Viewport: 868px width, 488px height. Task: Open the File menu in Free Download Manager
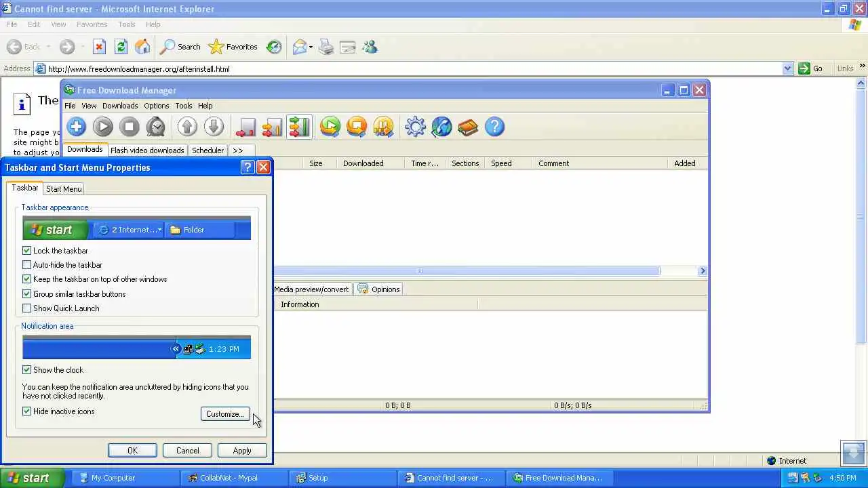[70, 106]
